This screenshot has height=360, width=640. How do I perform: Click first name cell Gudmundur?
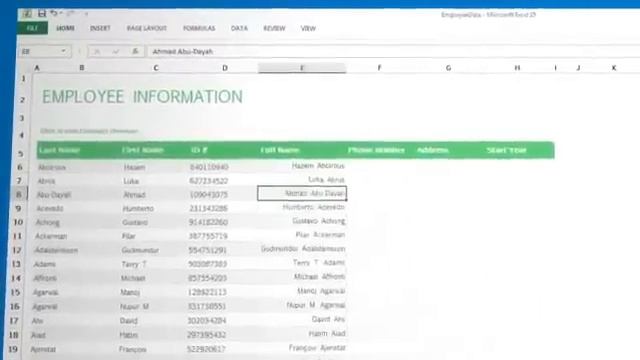pyautogui.click(x=140, y=250)
